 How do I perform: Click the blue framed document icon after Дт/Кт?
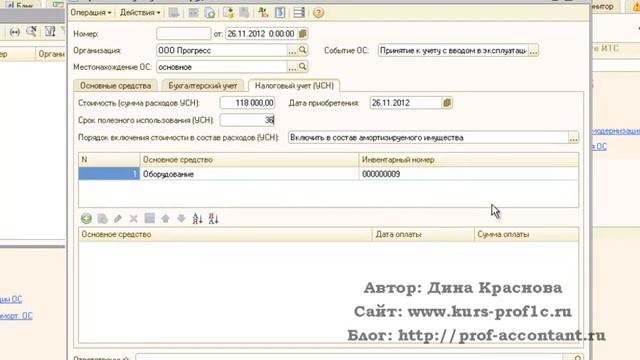click(x=280, y=13)
